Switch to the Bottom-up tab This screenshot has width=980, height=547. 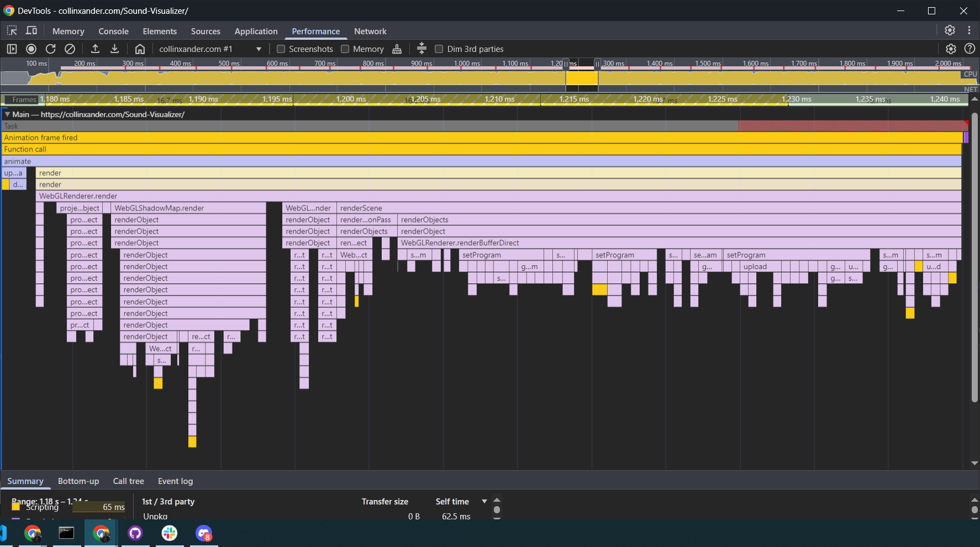(x=78, y=481)
